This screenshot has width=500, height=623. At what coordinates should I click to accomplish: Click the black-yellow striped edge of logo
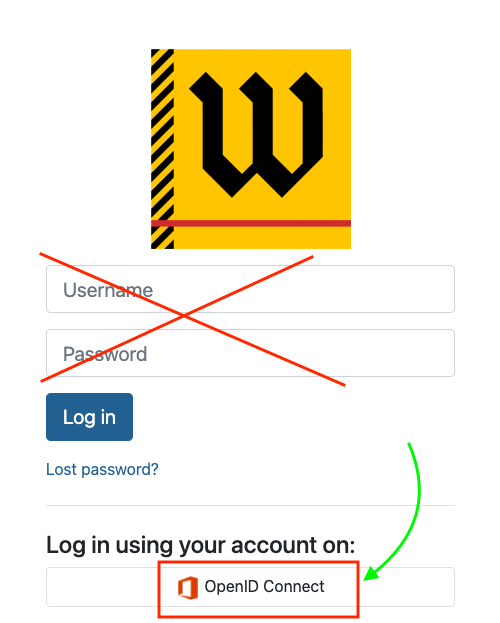coord(162,149)
